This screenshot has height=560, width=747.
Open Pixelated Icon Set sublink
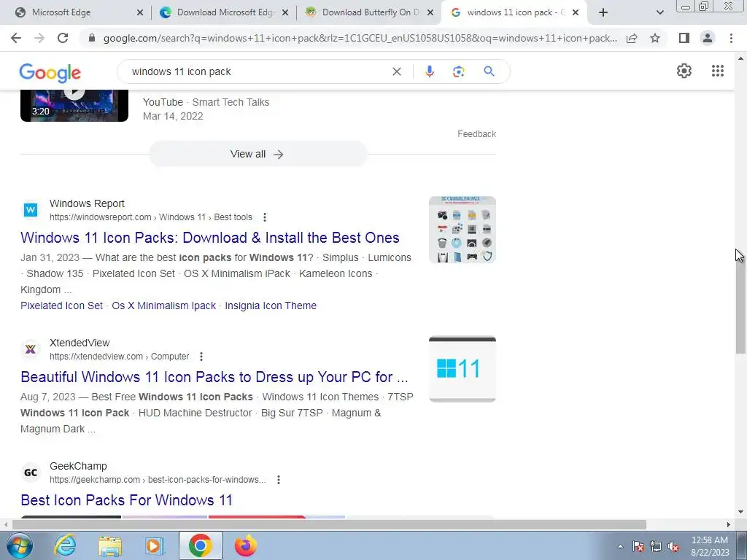pos(61,306)
